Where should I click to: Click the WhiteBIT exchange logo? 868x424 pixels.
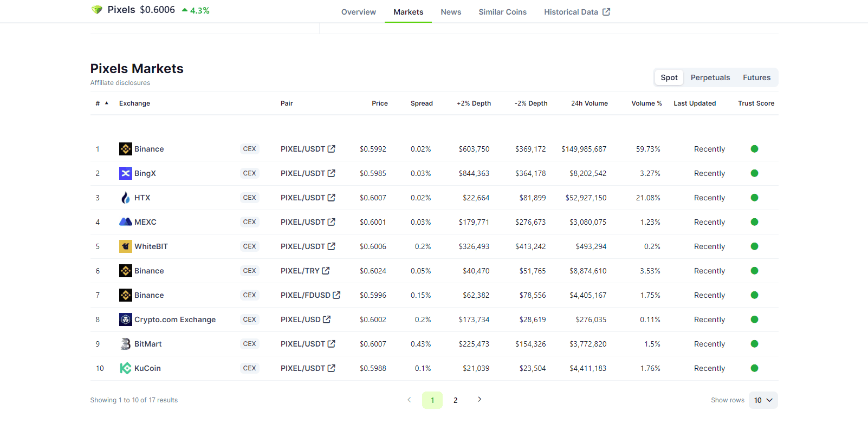[125, 246]
